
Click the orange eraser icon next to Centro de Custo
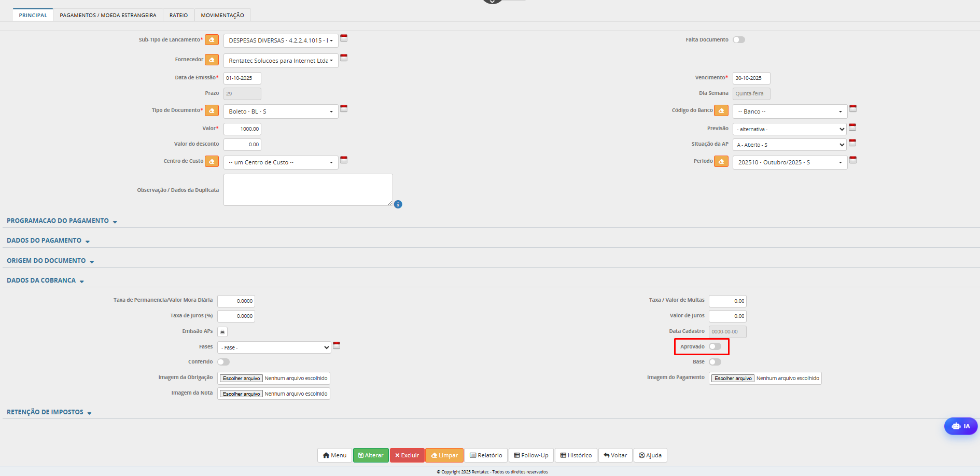click(x=212, y=162)
